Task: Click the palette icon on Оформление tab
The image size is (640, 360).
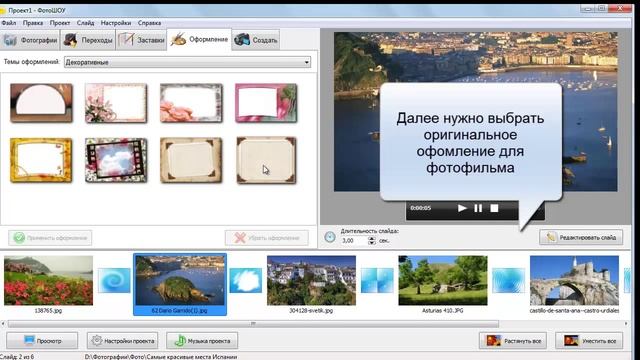Action: 178,39
